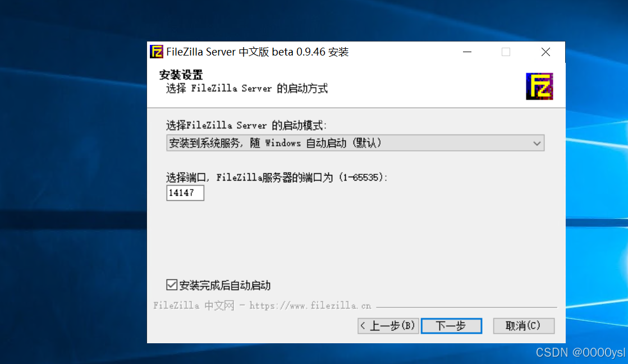Click the greyed-out maximize button
628x364 pixels.
point(506,52)
